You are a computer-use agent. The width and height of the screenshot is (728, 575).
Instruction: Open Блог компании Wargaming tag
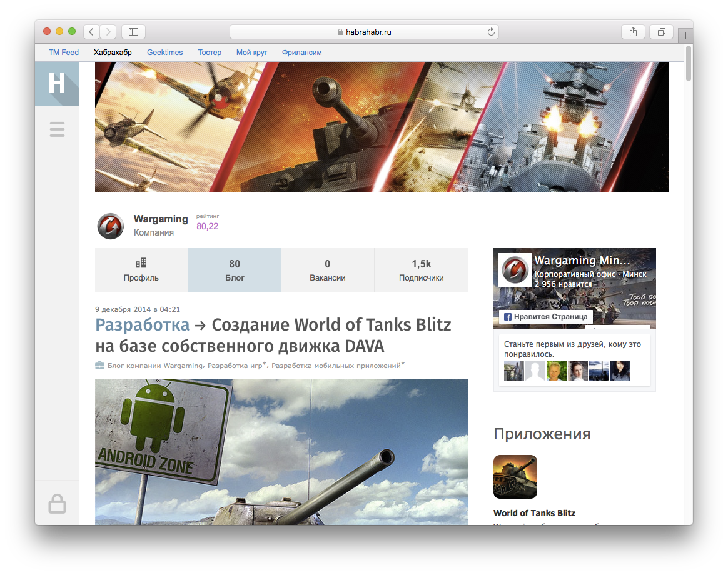[x=155, y=366]
